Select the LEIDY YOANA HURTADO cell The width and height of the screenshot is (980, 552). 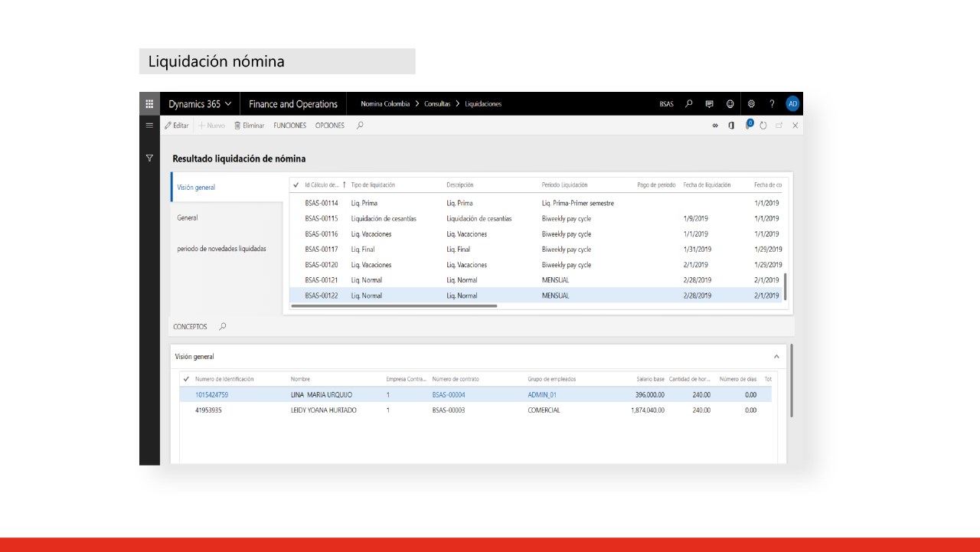pos(324,410)
